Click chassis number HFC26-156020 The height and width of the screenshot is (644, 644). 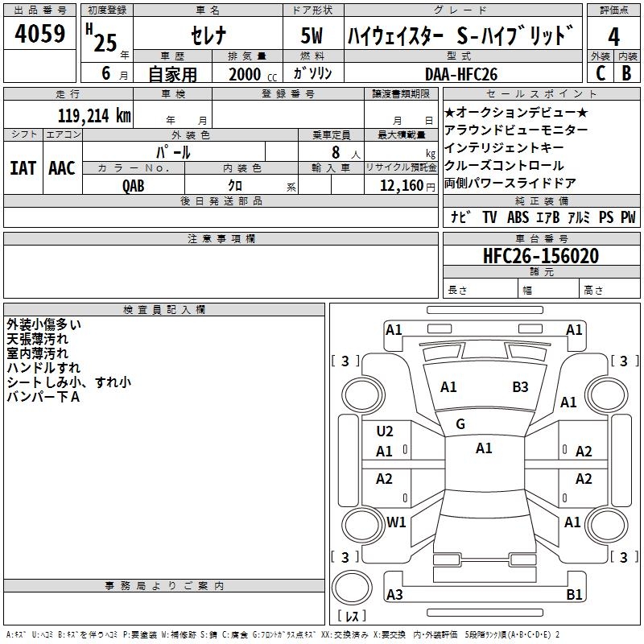[x=541, y=256]
